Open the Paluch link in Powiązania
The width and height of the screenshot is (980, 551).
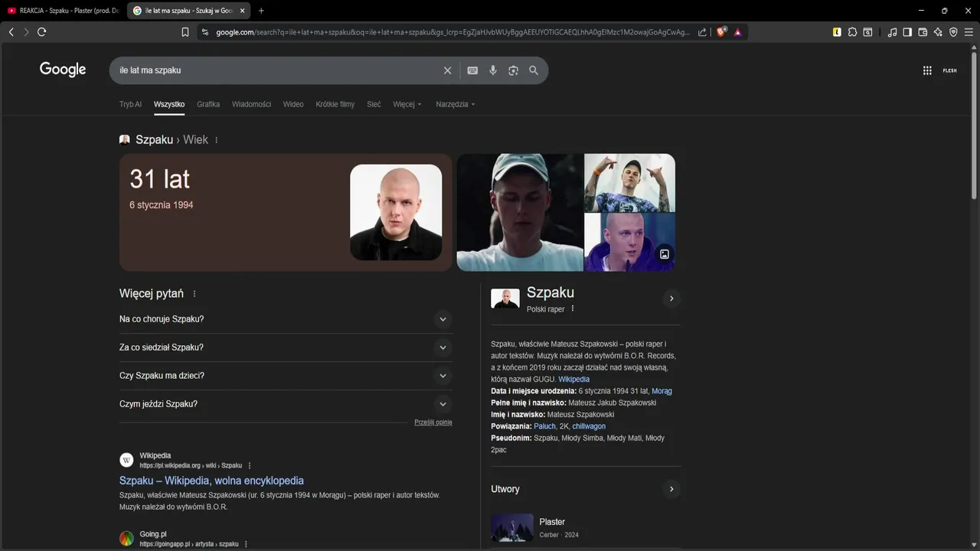pyautogui.click(x=544, y=426)
